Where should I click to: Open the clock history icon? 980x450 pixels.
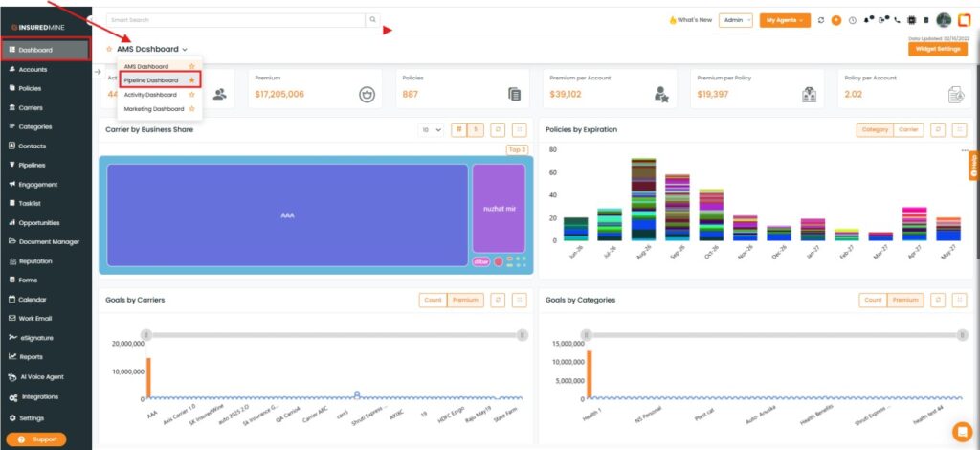[x=853, y=21]
